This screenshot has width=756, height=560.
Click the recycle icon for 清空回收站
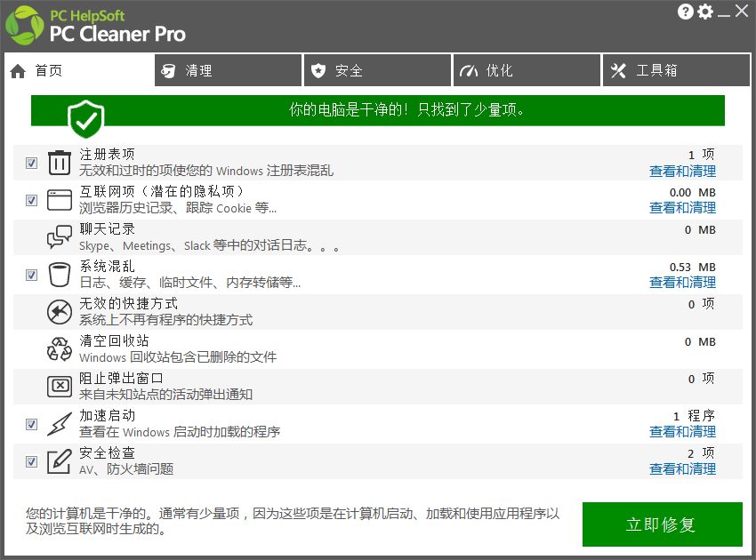pos(60,349)
